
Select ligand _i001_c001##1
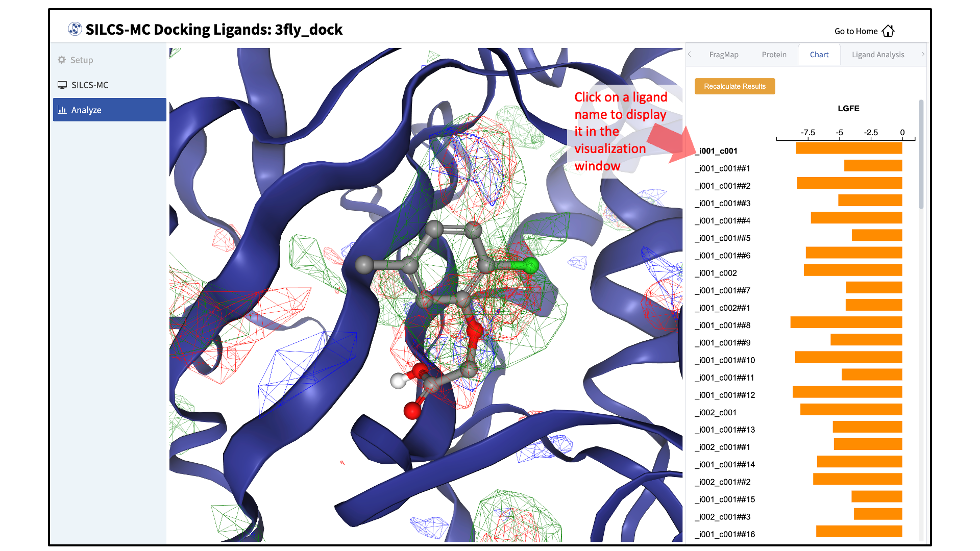[x=723, y=168]
